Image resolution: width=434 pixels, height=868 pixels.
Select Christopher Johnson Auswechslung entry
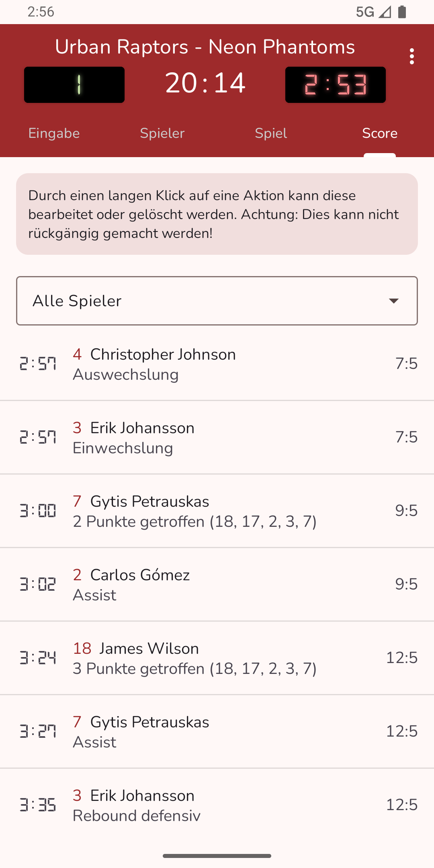(217, 364)
